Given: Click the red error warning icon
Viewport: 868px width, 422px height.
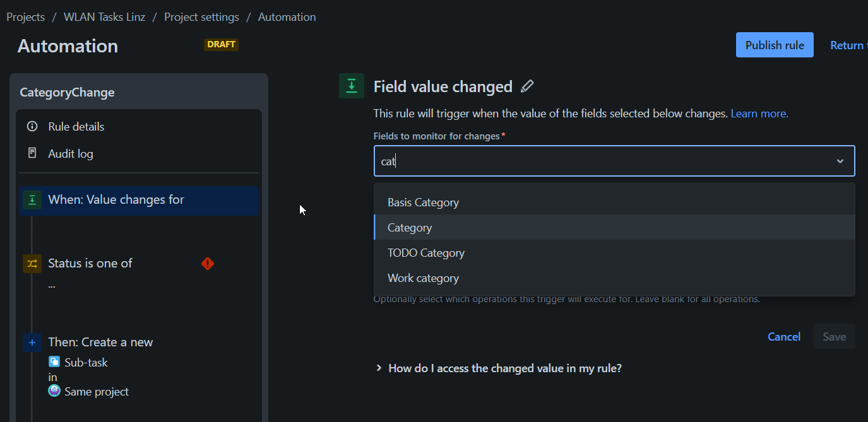Looking at the screenshot, I should [x=208, y=264].
